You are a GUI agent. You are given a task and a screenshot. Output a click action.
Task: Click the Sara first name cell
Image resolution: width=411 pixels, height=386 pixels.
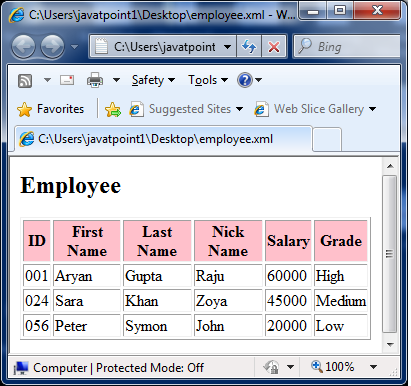click(x=87, y=301)
